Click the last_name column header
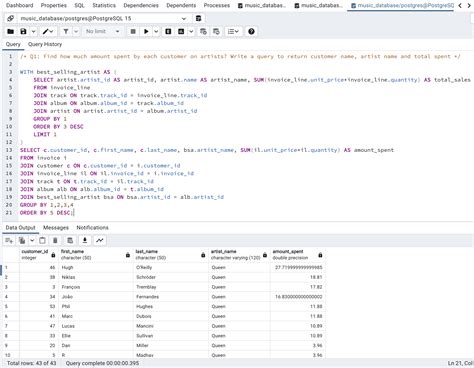474x368 pixels. [171, 255]
